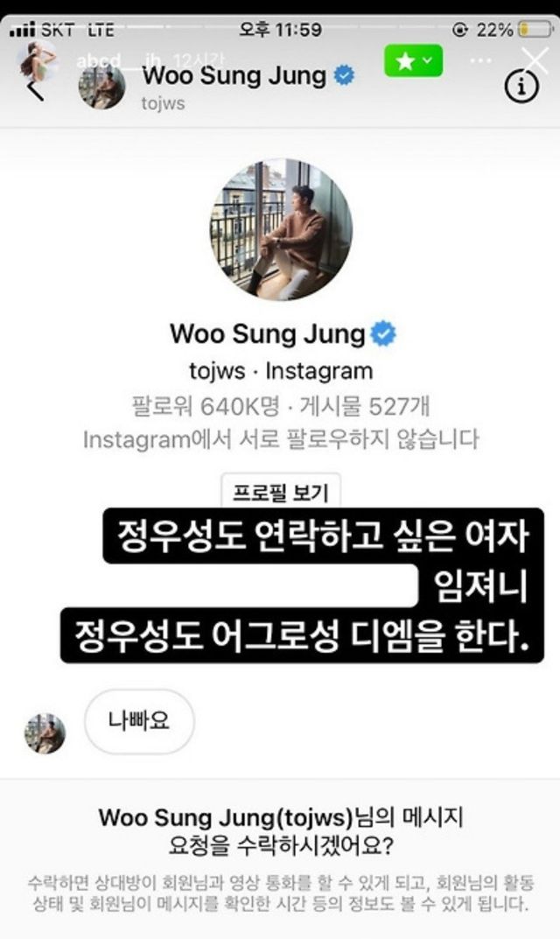
Task: Click the 프로필 보기 button
Action: (281, 492)
